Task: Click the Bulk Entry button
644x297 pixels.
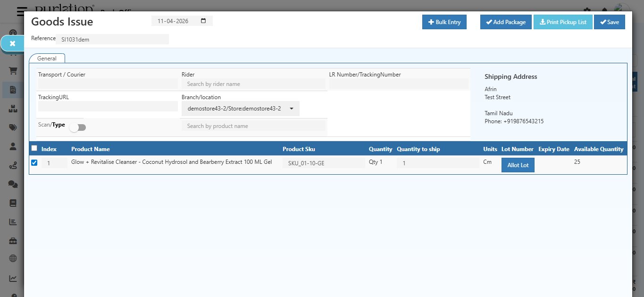Action: [x=444, y=22]
